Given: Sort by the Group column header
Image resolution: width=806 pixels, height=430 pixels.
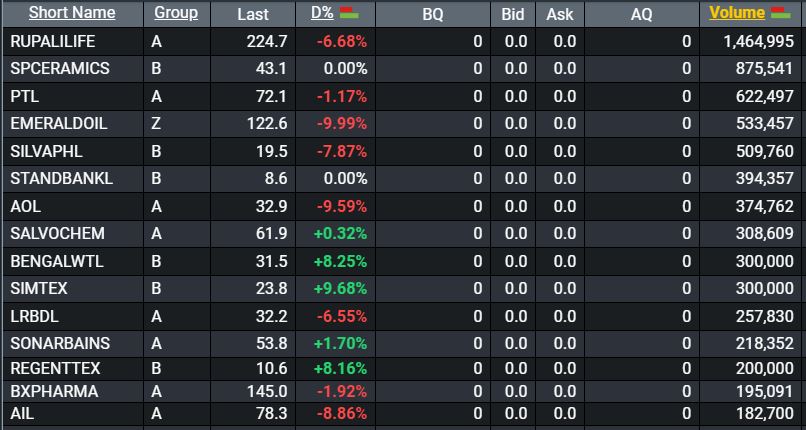Looking at the screenshot, I should (x=176, y=13).
